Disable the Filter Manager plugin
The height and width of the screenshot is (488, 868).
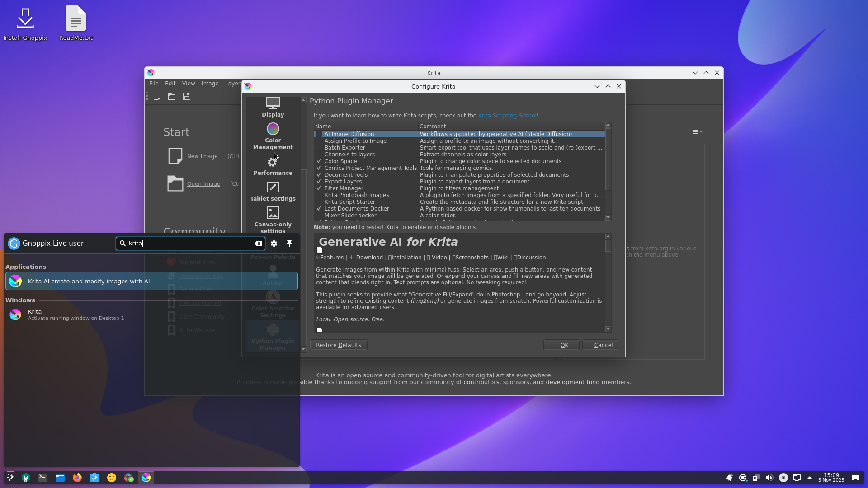319,188
